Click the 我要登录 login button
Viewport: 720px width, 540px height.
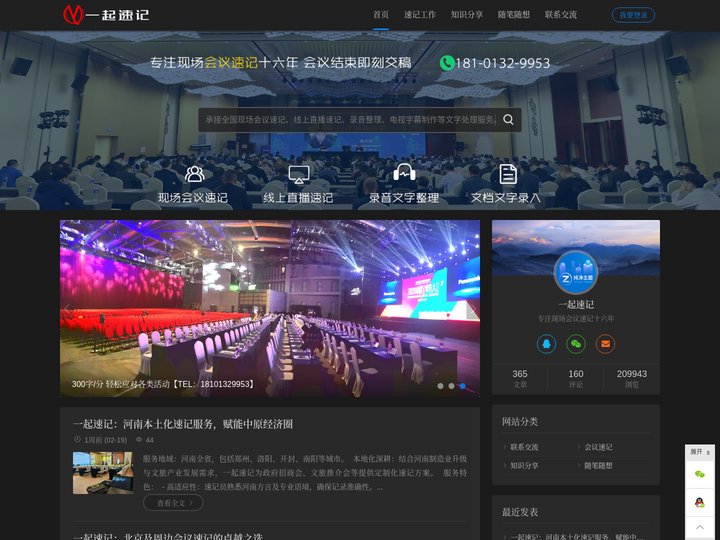point(633,15)
